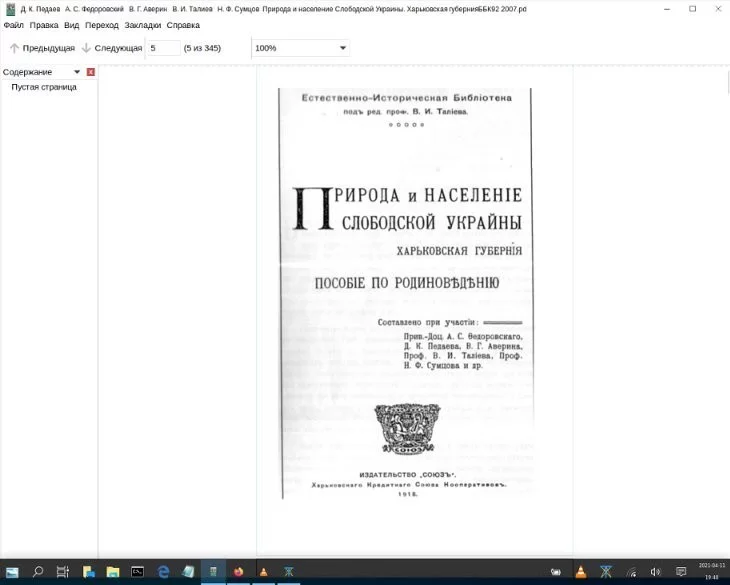Expand the Содержание sidebar dropdown arrow

[x=77, y=72]
